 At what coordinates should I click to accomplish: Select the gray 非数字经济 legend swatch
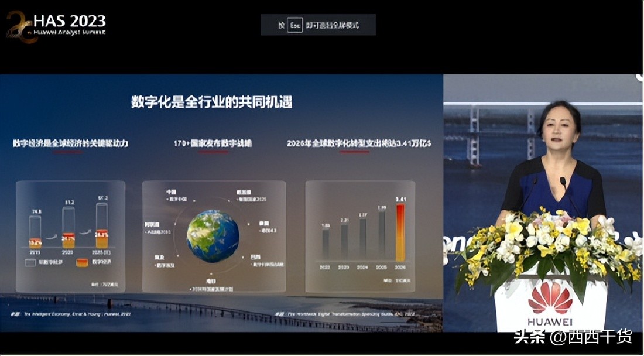(30, 262)
